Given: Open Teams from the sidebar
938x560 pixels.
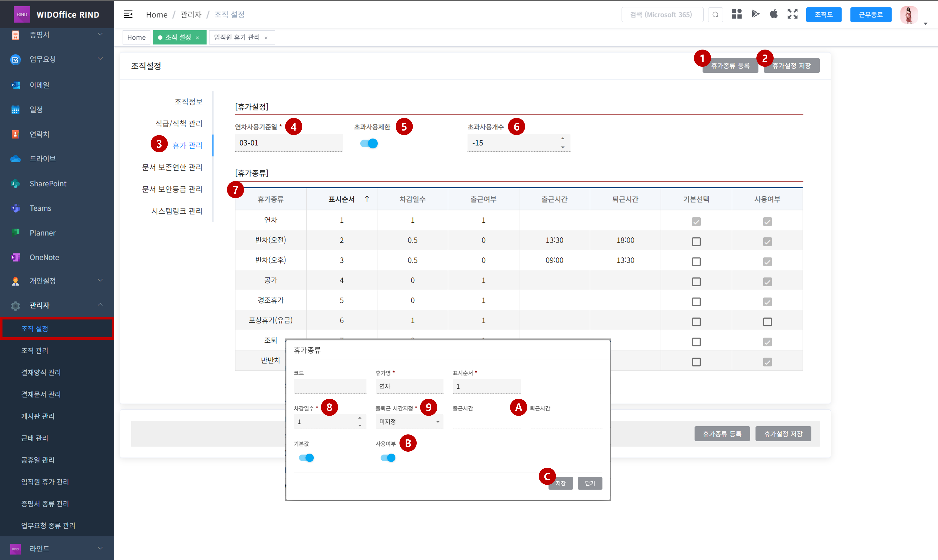Looking at the screenshot, I should coord(40,208).
